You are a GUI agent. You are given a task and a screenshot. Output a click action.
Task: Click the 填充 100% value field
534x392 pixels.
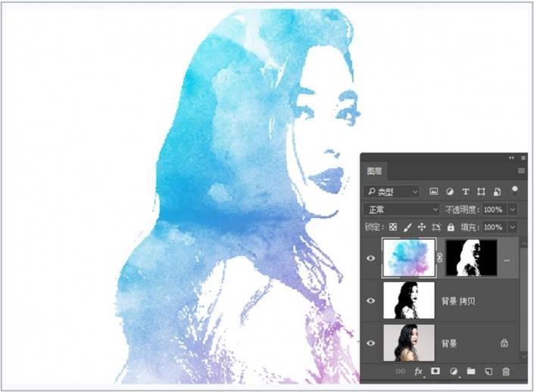(x=494, y=227)
